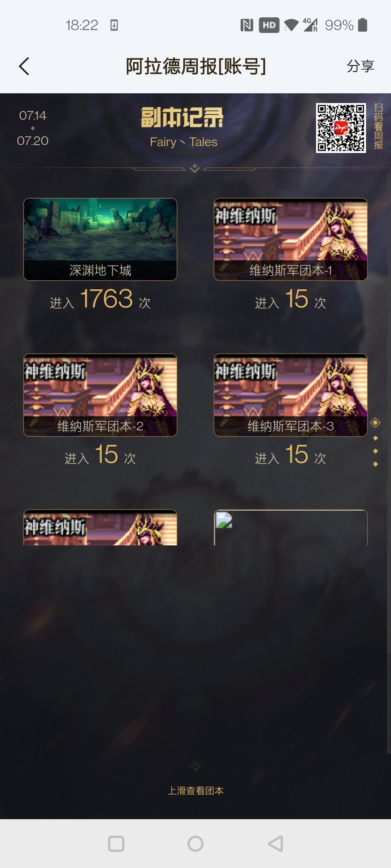This screenshot has height=868, width=391.
Task: Tap the partially visible fifth 神维纳斯 card
Action: click(100, 527)
